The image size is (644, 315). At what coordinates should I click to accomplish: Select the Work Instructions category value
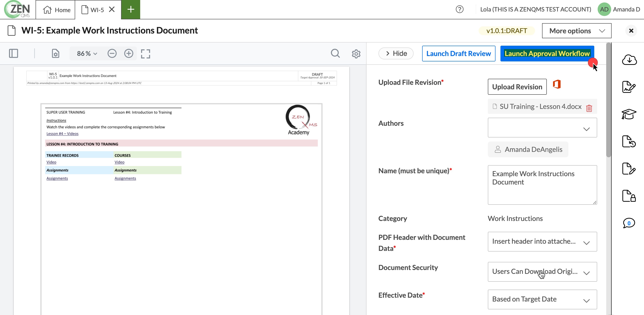pos(515,219)
